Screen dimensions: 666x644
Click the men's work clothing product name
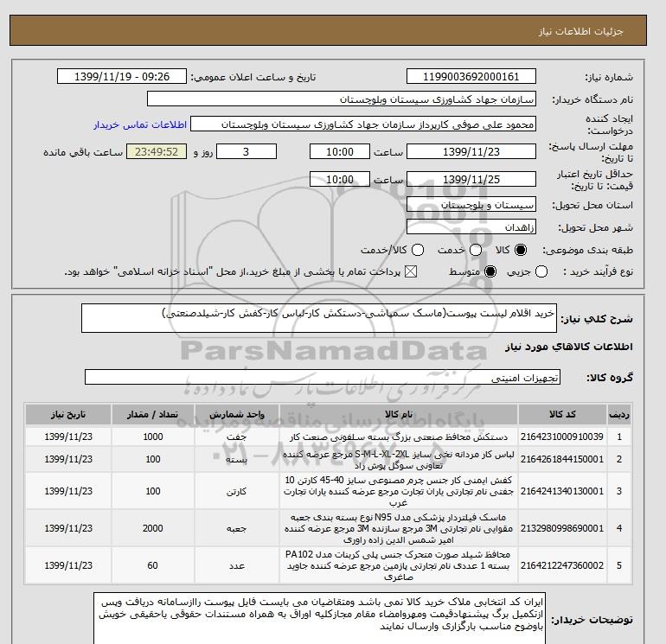tap(399, 460)
